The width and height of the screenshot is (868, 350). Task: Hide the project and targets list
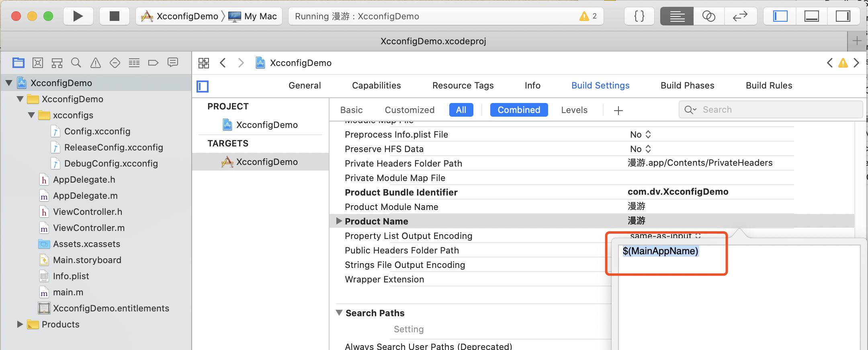pos(203,86)
